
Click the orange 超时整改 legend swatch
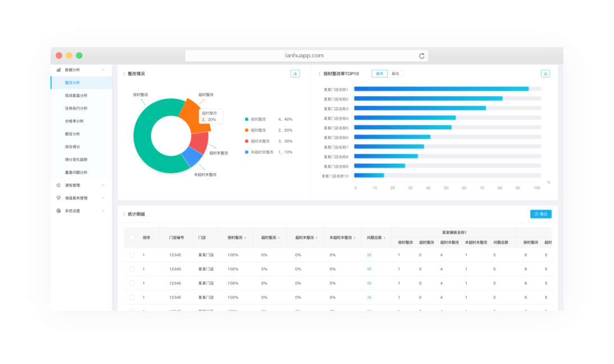(246, 130)
